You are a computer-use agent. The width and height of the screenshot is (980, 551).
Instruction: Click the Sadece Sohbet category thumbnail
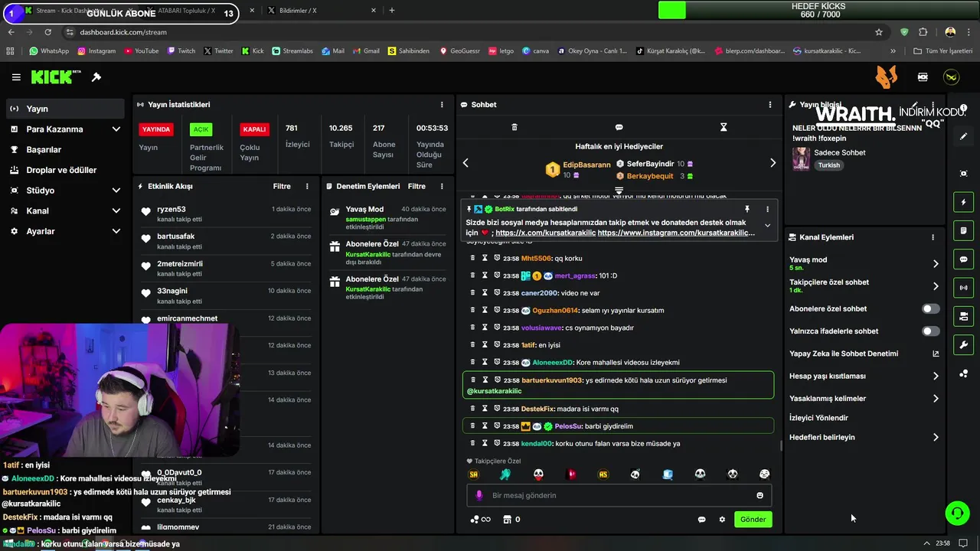pyautogui.click(x=801, y=158)
